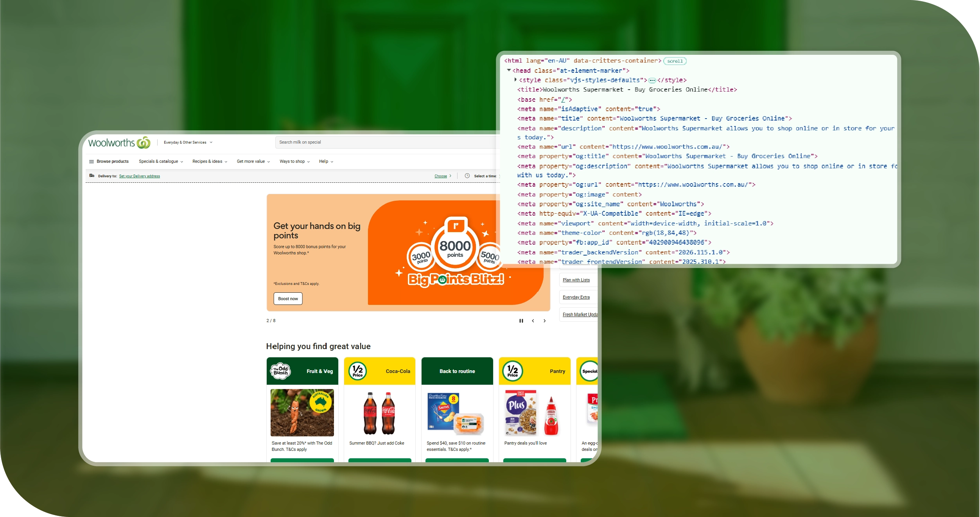Viewport: 980px width, 517px height.
Task: Open the Plan with Lists link
Action: pos(576,280)
